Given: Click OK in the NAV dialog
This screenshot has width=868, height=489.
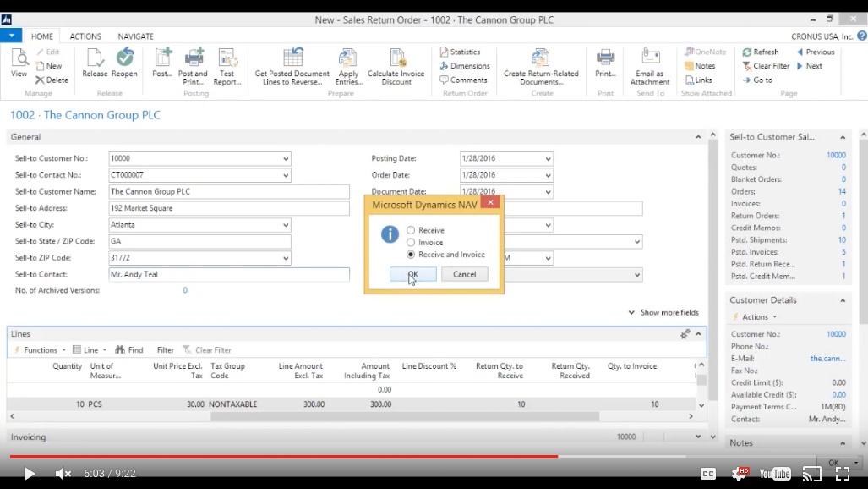Looking at the screenshot, I should (413, 274).
